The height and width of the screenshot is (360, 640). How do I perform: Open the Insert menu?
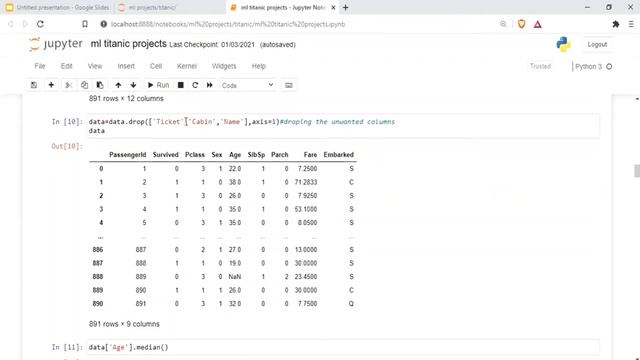point(126,66)
